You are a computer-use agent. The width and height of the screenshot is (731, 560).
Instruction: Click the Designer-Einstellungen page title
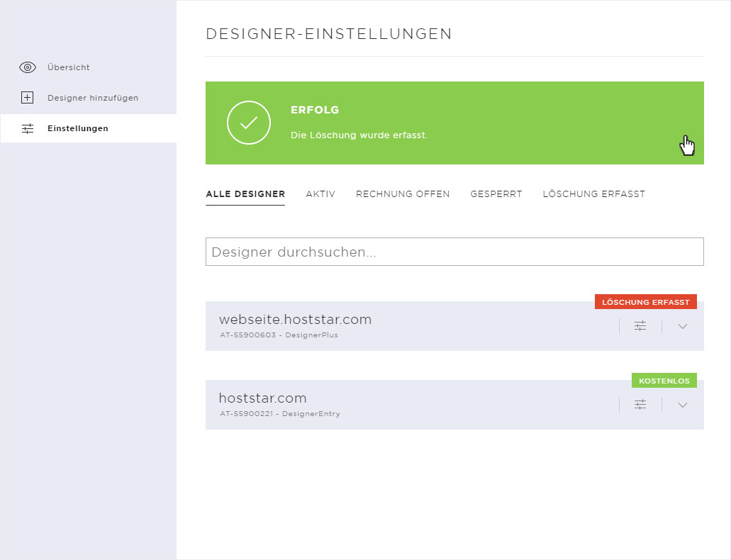pyautogui.click(x=329, y=34)
